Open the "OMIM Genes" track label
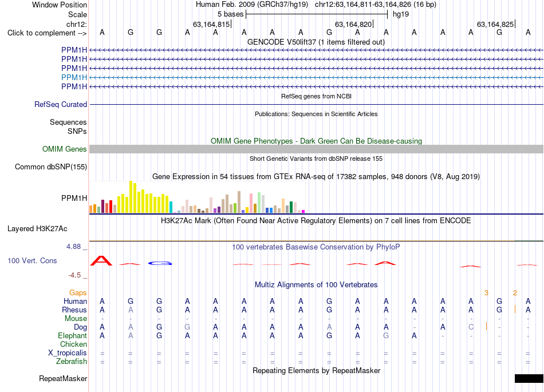The image size is (544, 392). 64,149
